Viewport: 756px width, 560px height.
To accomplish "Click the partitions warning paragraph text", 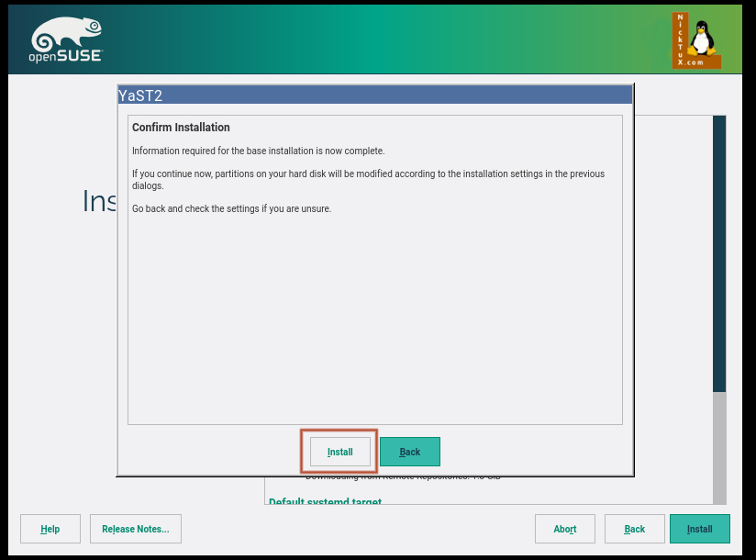I will pyautogui.click(x=367, y=179).
